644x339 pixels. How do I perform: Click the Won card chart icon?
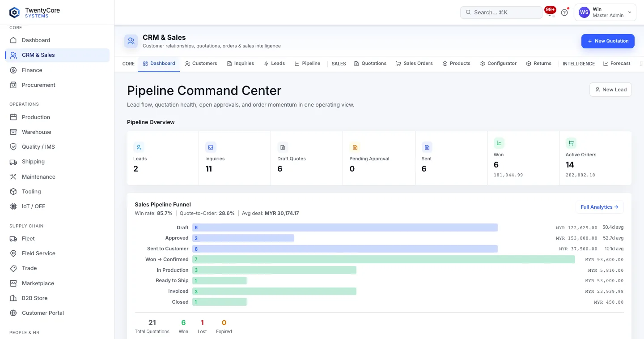[x=499, y=143]
